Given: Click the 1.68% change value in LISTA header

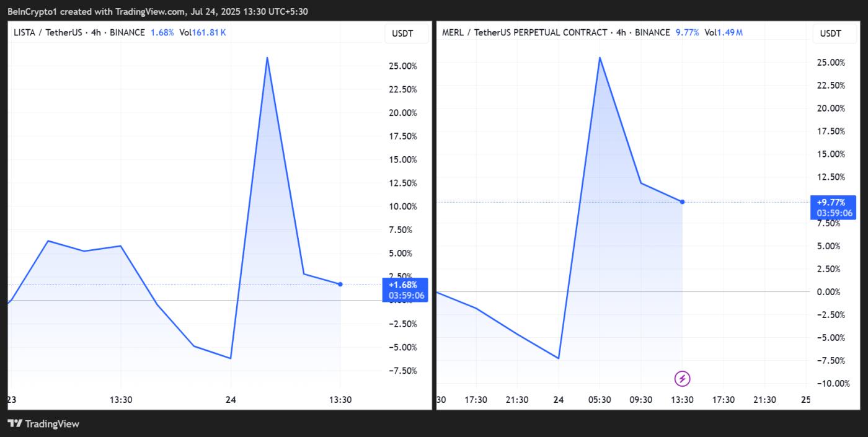Looking at the screenshot, I should (x=162, y=32).
